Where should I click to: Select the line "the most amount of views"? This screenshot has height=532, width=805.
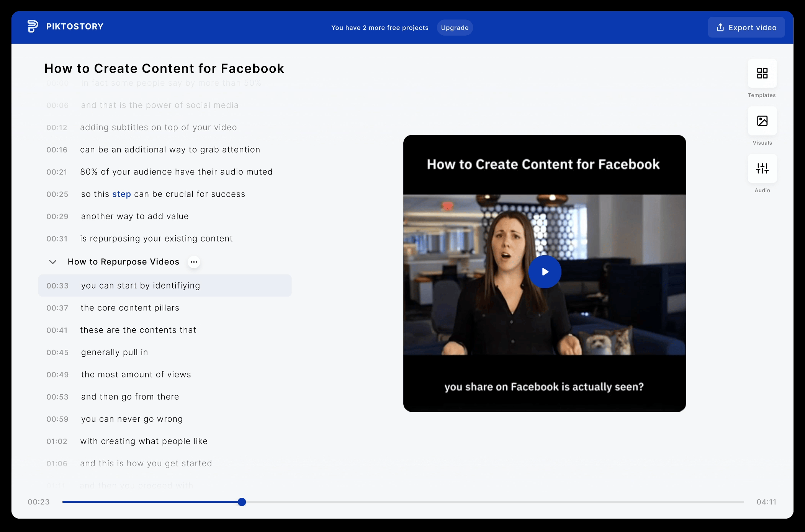[x=136, y=375]
